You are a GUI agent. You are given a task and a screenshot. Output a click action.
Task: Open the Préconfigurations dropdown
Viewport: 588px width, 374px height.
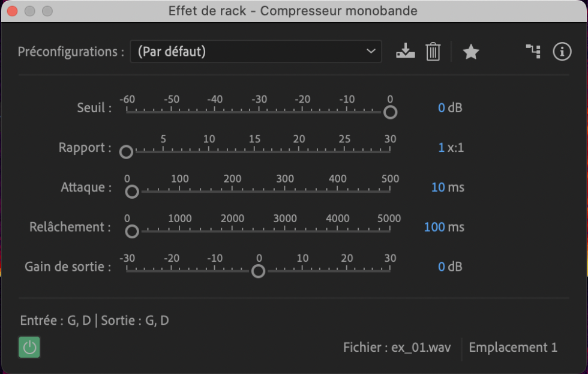(x=256, y=52)
